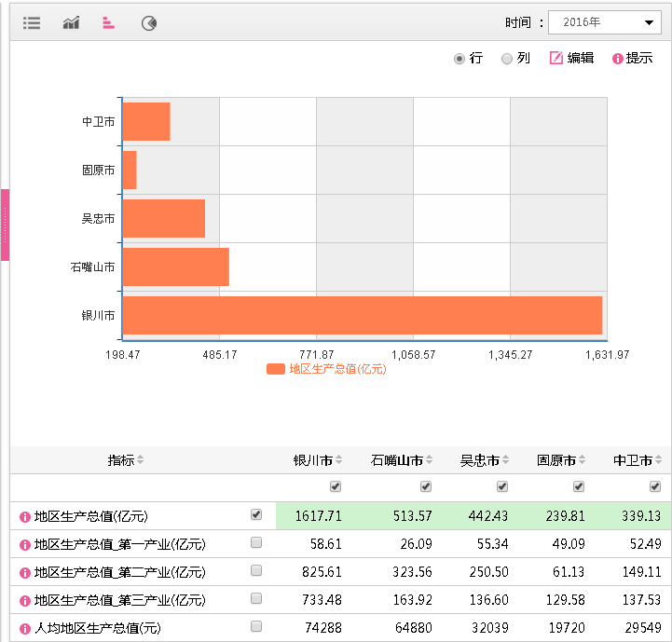Uncheck the 中卫市 column checkbox
The height and width of the screenshot is (642, 672).
655,486
